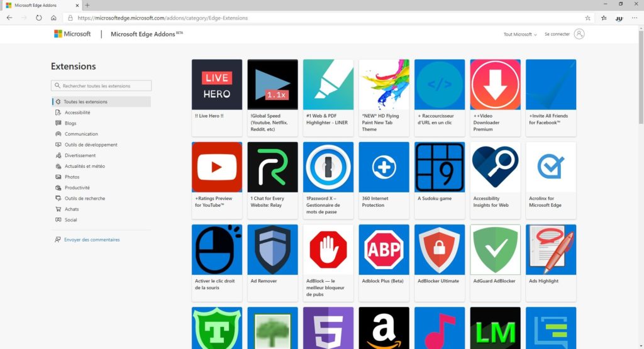644x349 pixels.
Task: Open the Video Downloader Premium icon
Action: 496,85
